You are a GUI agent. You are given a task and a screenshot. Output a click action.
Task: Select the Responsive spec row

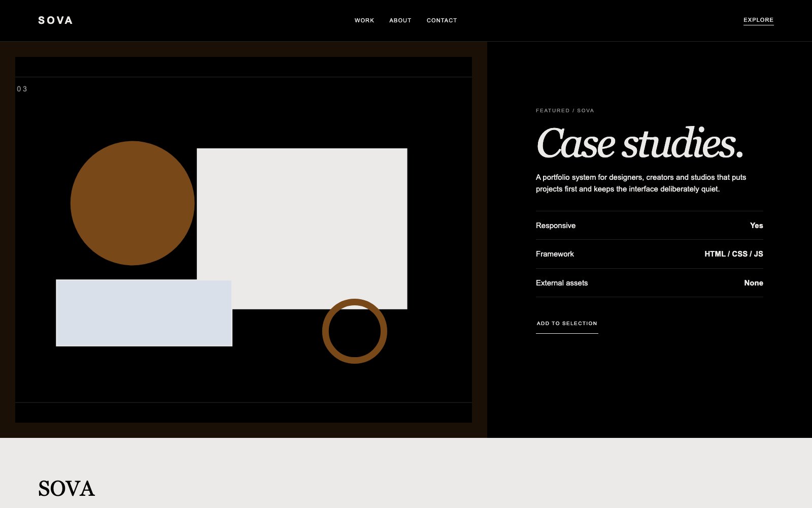coord(650,226)
